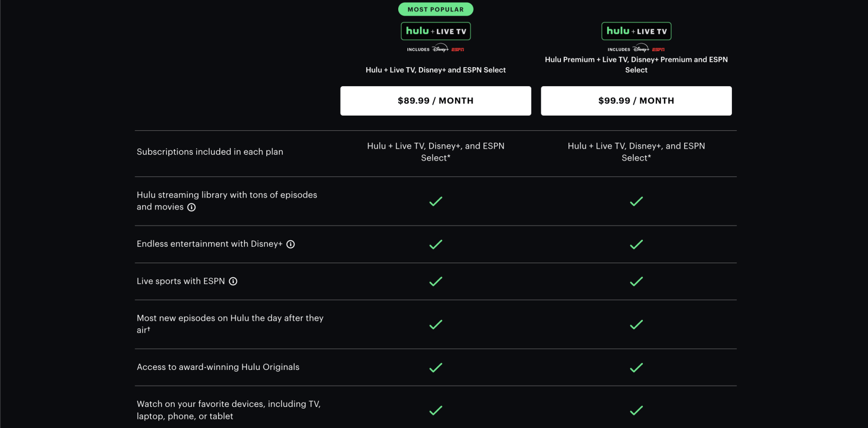Click Hulu streaming library checkmark in $99.99 column
Image resolution: width=868 pixels, height=428 pixels.
(636, 201)
